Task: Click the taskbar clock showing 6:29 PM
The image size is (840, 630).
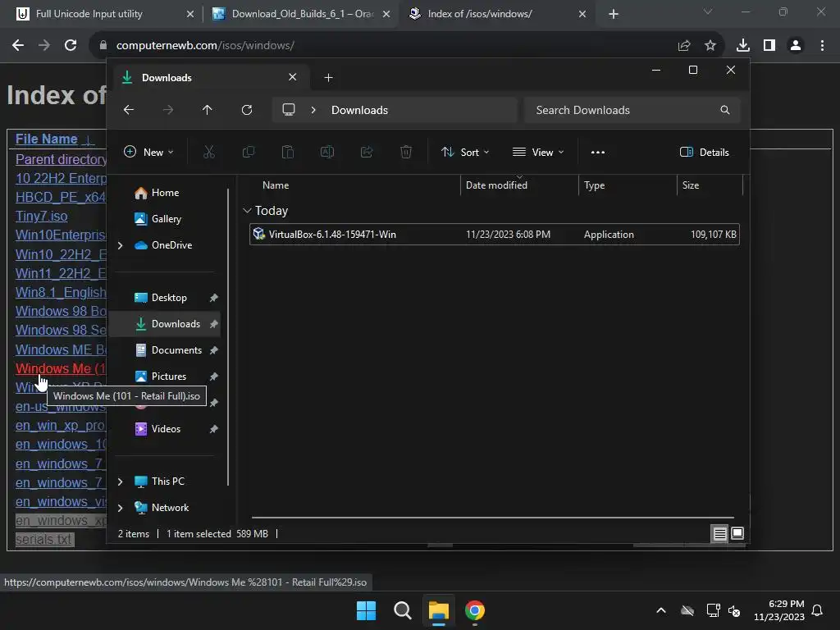Action: (x=779, y=610)
